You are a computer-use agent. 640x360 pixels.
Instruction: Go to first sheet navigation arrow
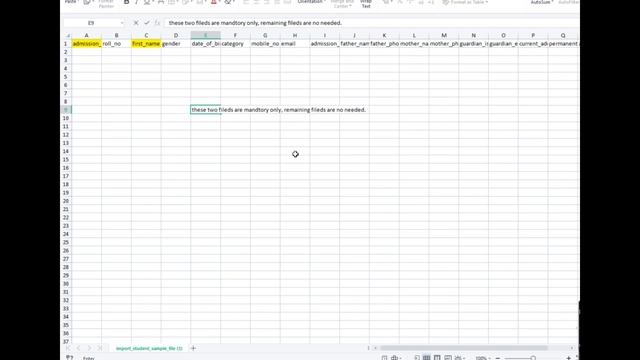coord(68,348)
